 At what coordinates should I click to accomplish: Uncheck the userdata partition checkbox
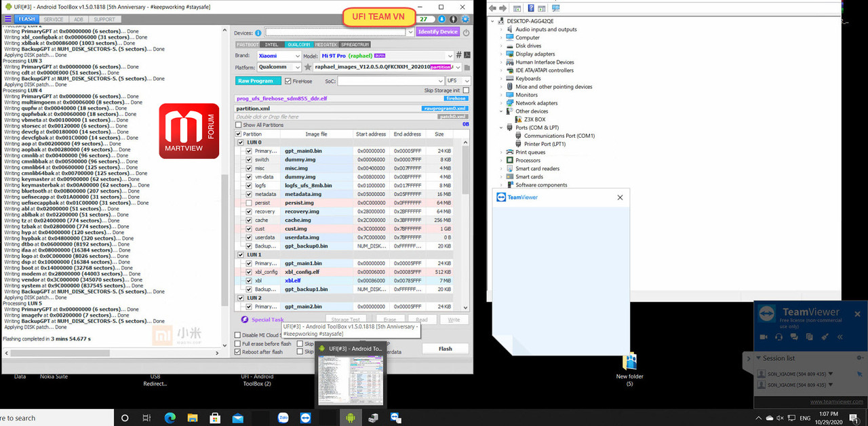(x=249, y=237)
